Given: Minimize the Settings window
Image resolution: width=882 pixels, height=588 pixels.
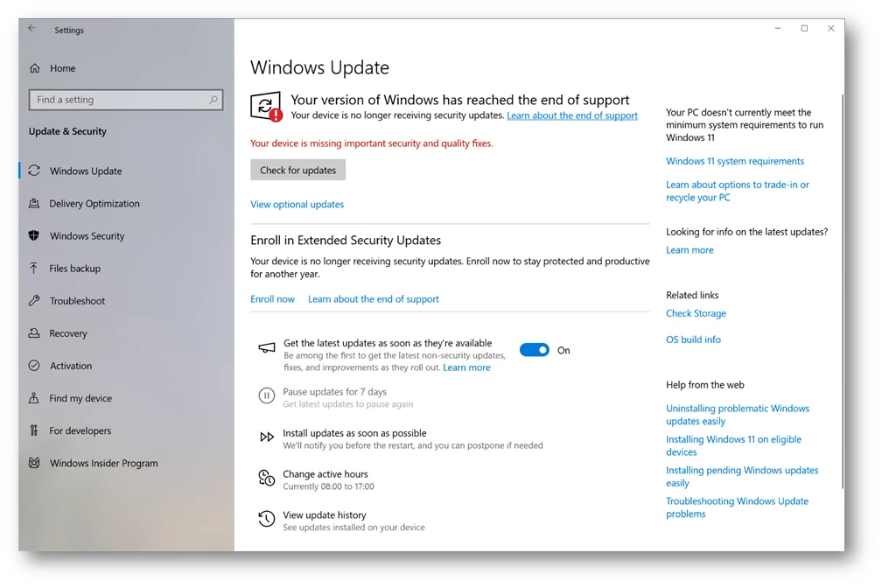Looking at the screenshot, I should tap(778, 28).
